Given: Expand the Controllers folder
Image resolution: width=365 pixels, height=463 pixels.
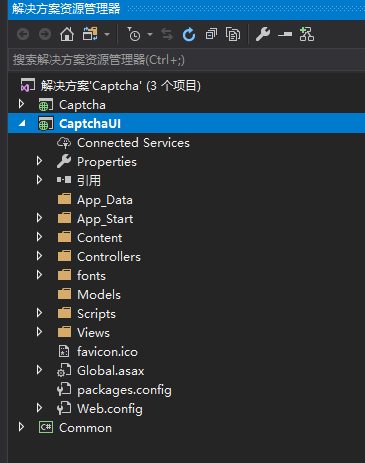Looking at the screenshot, I should tap(39, 256).
